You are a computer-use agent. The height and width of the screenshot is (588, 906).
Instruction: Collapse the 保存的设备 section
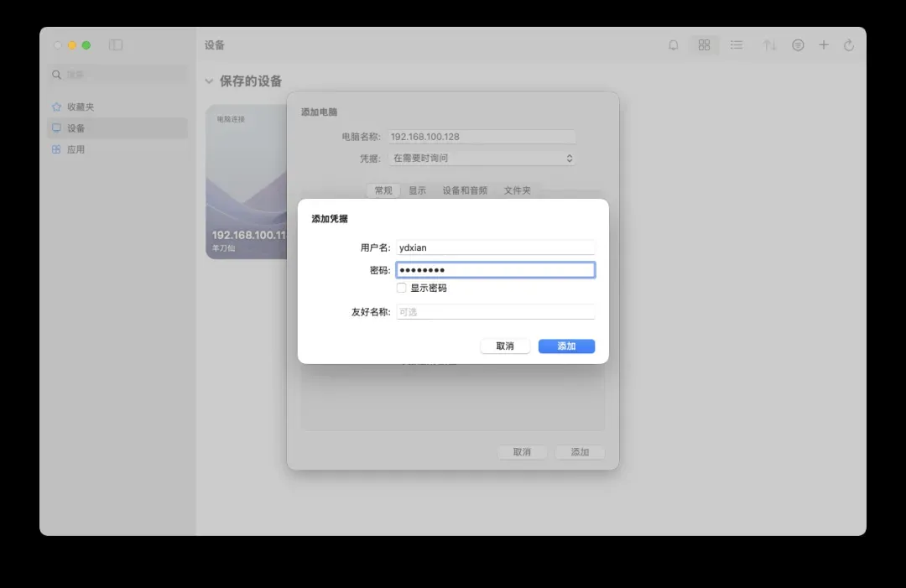[x=210, y=81]
